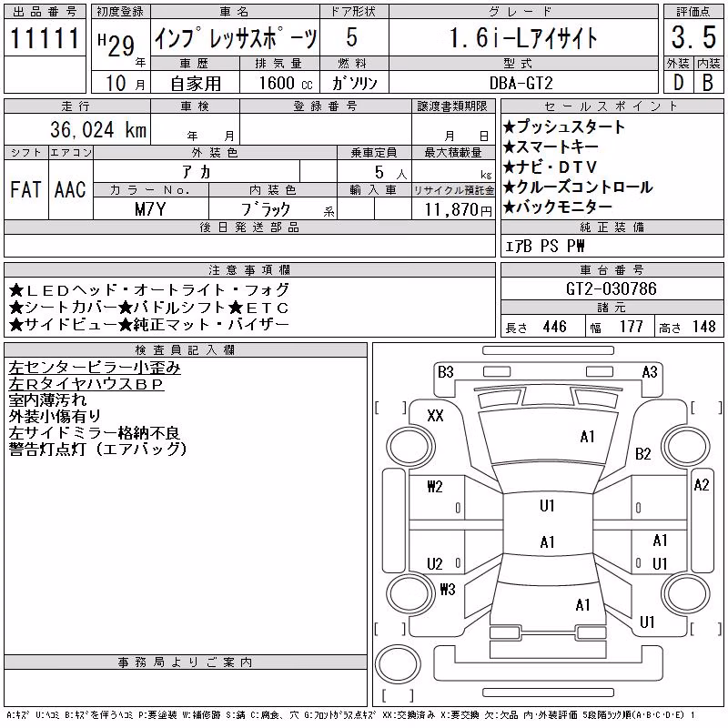Viewport: 728px width, 728px height.
Task: Click the first registration year H29
Action: point(116,45)
